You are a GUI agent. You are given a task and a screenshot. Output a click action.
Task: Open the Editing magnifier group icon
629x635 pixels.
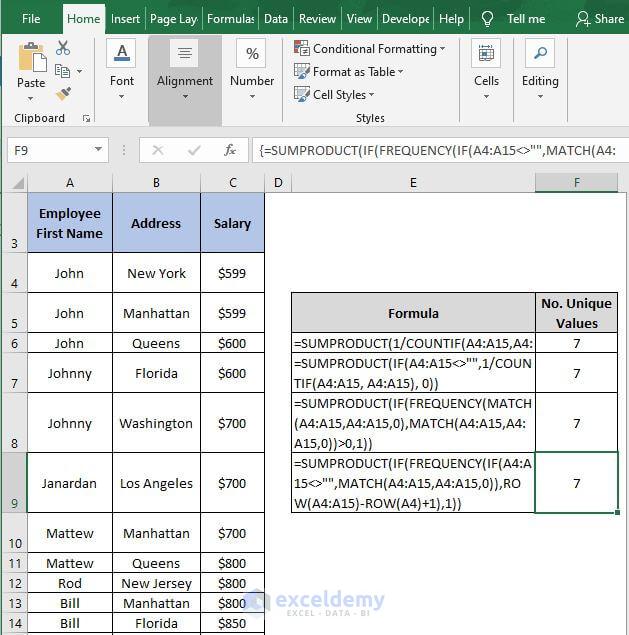coord(540,53)
